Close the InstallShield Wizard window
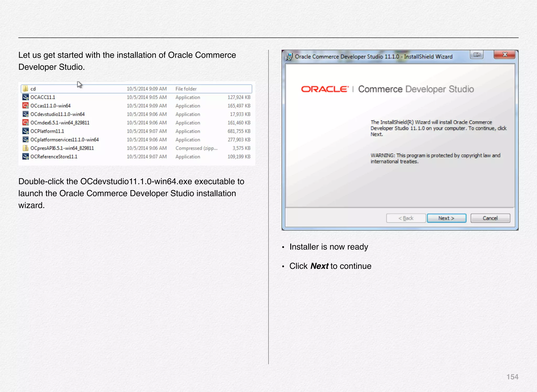 pyautogui.click(x=504, y=55)
